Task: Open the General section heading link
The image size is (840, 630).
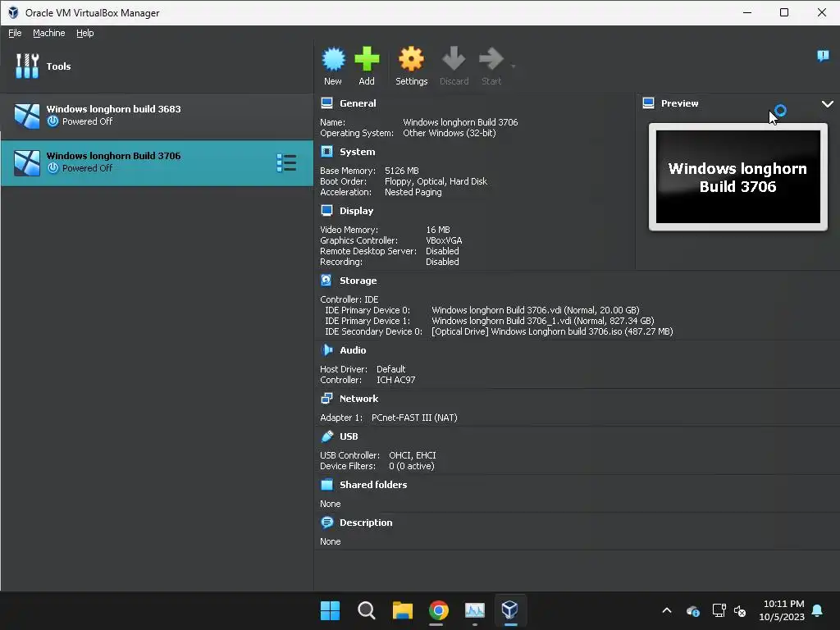Action: (x=358, y=103)
